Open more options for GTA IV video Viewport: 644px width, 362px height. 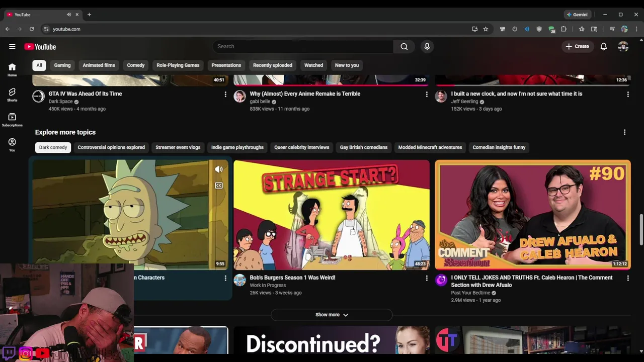(x=225, y=94)
